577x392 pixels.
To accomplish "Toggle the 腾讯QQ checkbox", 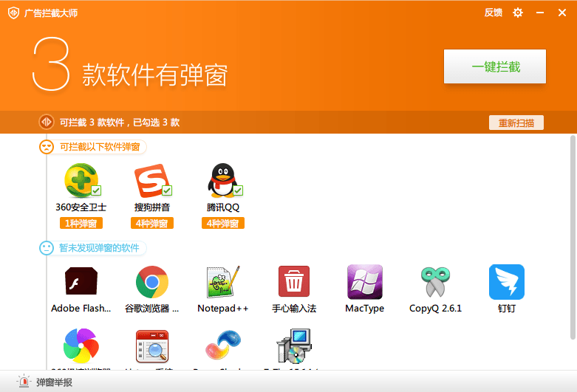I will point(238,191).
